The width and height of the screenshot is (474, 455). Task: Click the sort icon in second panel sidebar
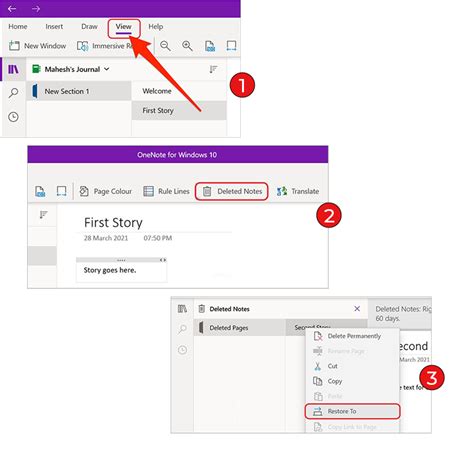[43, 215]
